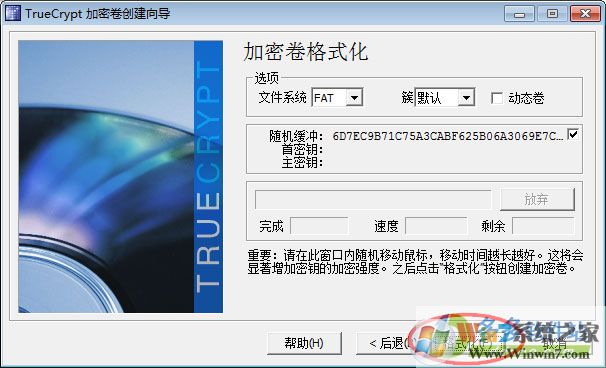Enable the 动态卷 checkbox
This screenshot has height=368, width=606.
(497, 98)
